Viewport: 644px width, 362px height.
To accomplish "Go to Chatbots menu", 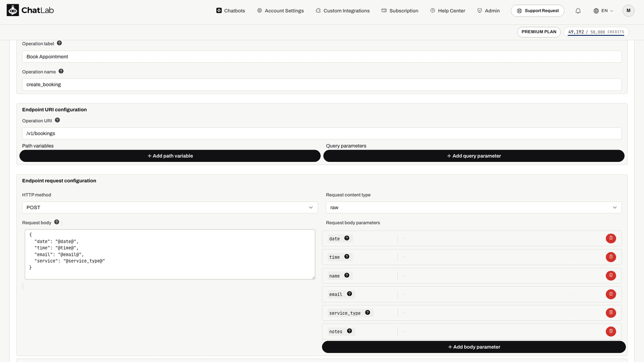I will (x=231, y=11).
